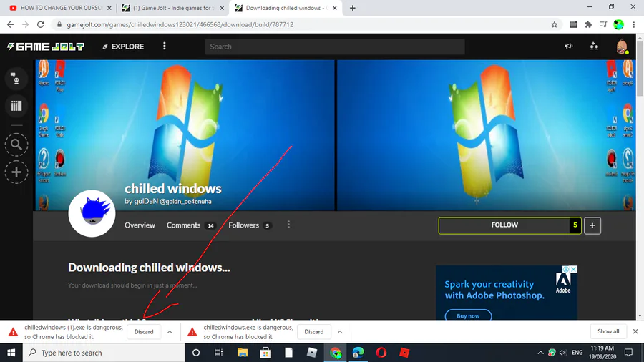Click the sidebar plus add community icon

click(x=16, y=172)
